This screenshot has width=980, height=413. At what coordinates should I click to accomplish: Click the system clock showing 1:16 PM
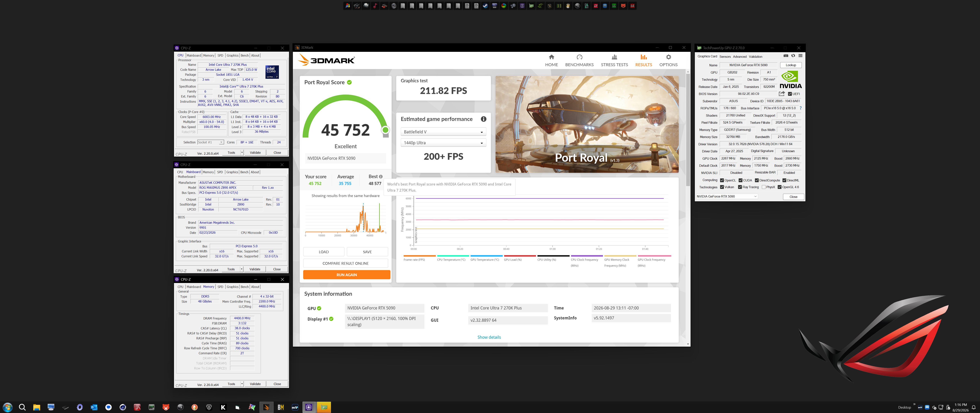pyautogui.click(x=961, y=405)
